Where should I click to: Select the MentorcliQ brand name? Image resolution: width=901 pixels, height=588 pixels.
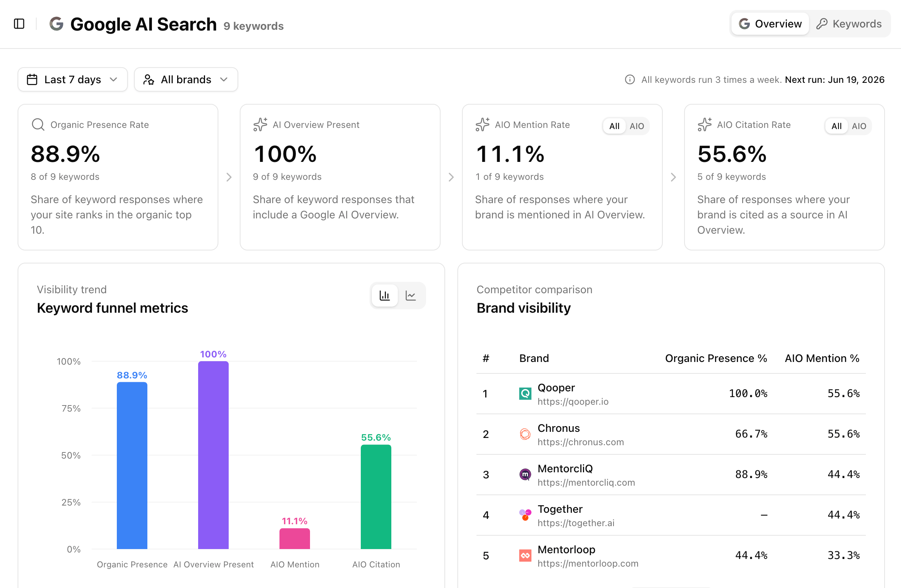[565, 468]
